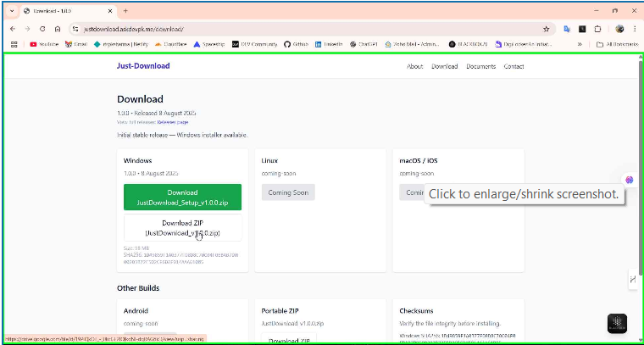Open the YouTube bookmark
This screenshot has width=644, height=345.
click(44, 44)
